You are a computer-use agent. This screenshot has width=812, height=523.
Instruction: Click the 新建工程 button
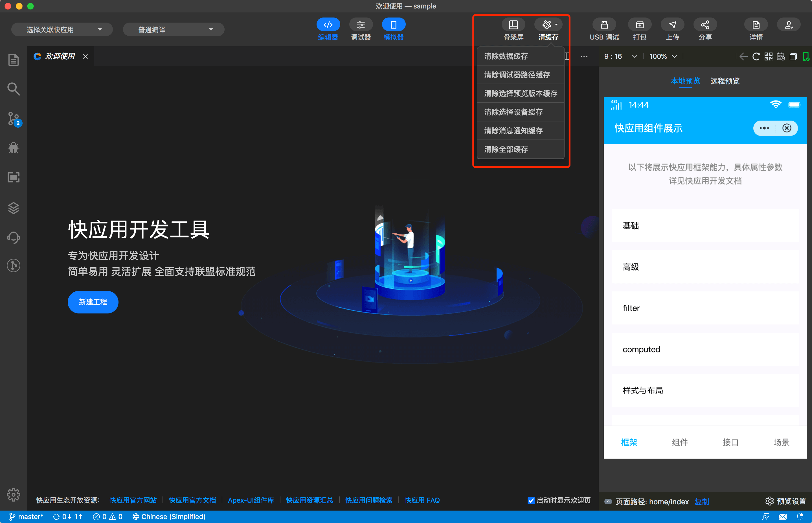(x=93, y=302)
